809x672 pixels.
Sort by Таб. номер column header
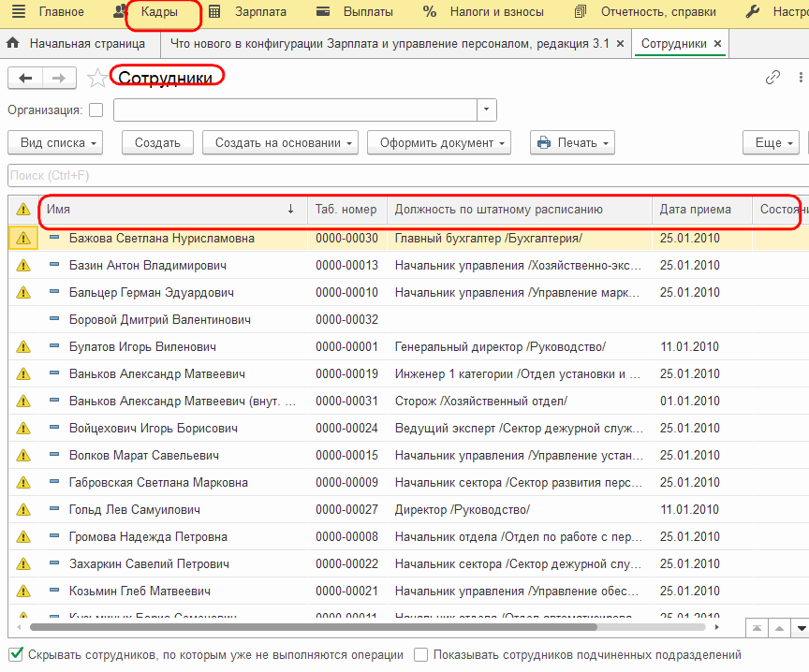click(346, 210)
